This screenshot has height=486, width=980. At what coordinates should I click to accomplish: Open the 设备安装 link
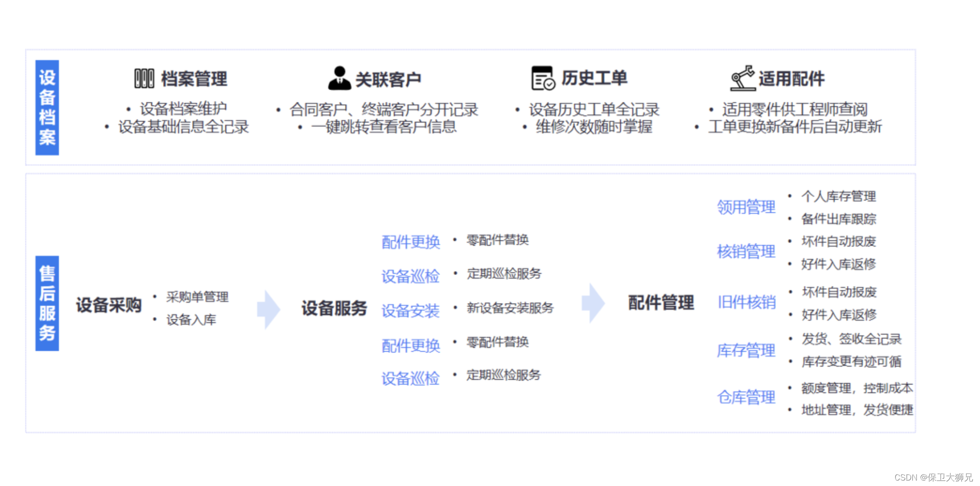tap(410, 311)
